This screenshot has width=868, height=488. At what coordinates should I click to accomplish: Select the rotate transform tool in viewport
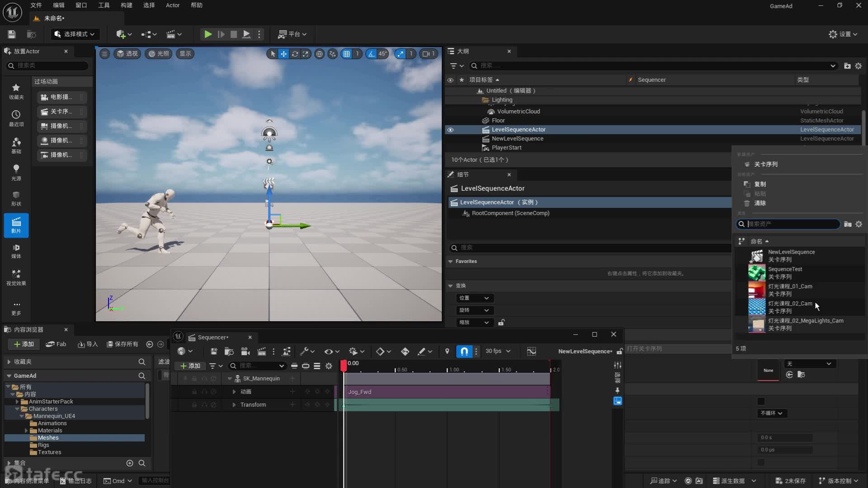tap(295, 54)
